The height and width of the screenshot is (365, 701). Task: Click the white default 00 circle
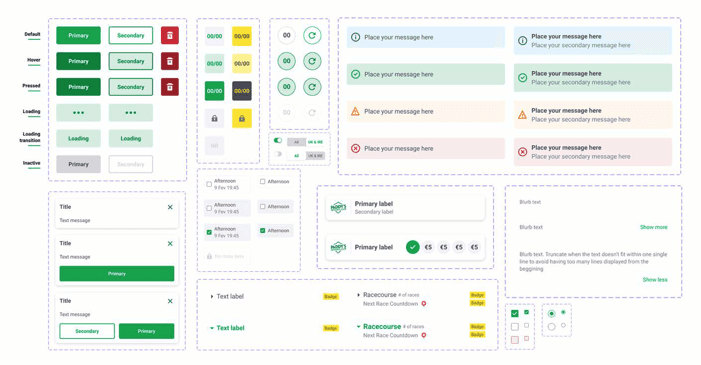coord(287,35)
